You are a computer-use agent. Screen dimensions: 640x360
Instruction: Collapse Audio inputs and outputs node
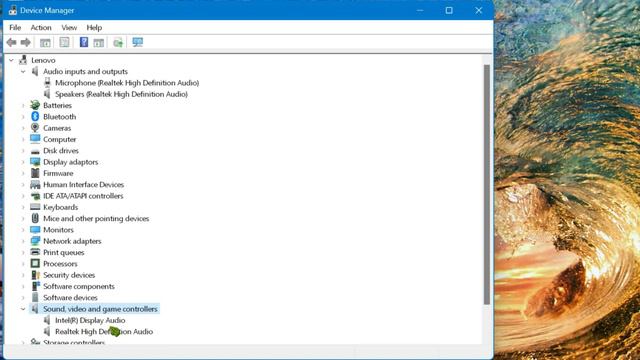click(x=23, y=71)
